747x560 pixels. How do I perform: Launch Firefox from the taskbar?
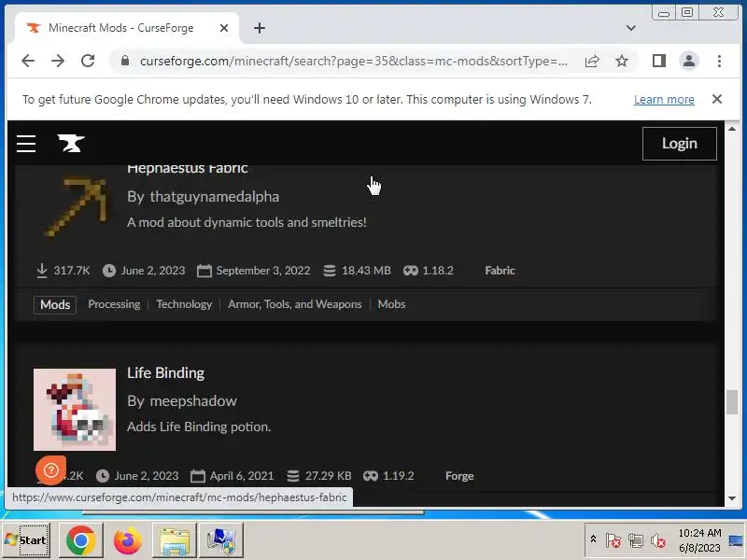coord(127,540)
